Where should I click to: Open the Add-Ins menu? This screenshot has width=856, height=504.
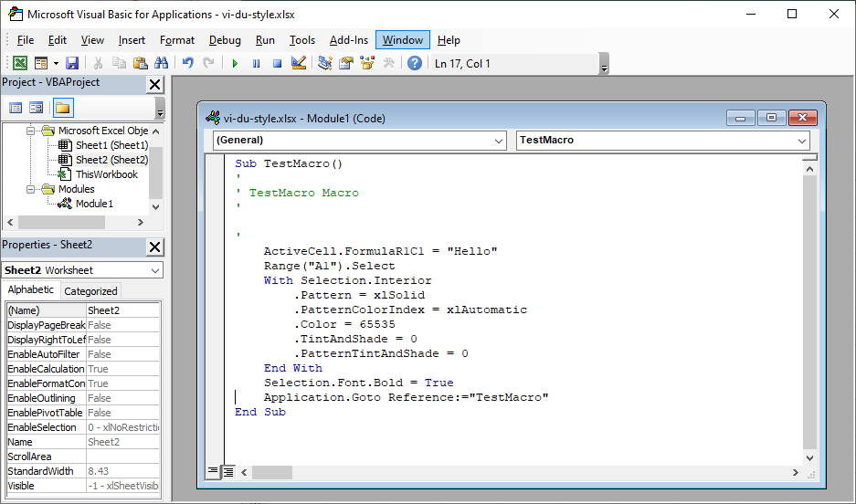pos(349,40)
